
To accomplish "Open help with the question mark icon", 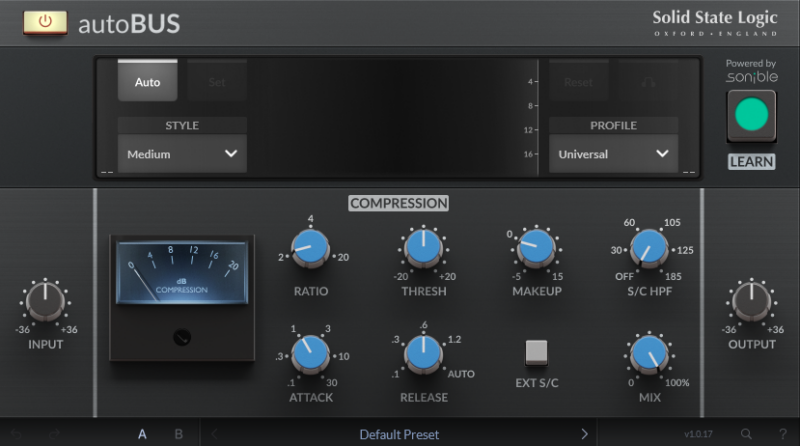I will [x=781, y=434].
